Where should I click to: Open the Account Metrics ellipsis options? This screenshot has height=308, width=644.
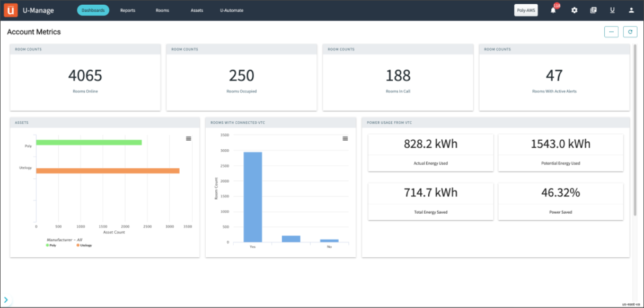tap(611, 32)
